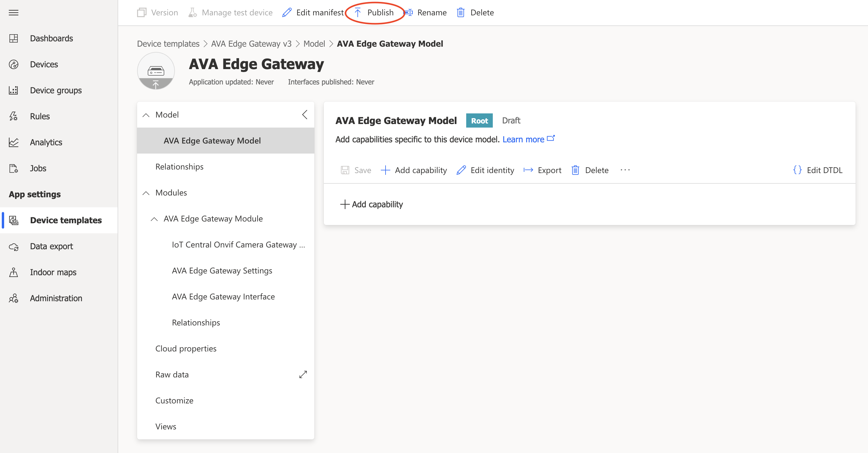
Task: Click AVA Edge Gateway v3 breadcrumb
Action: 251,44
